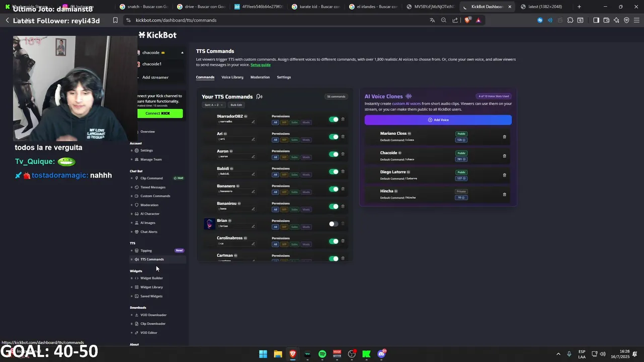
Task: Click trash icon for Auron command
Action: point(343,154)
